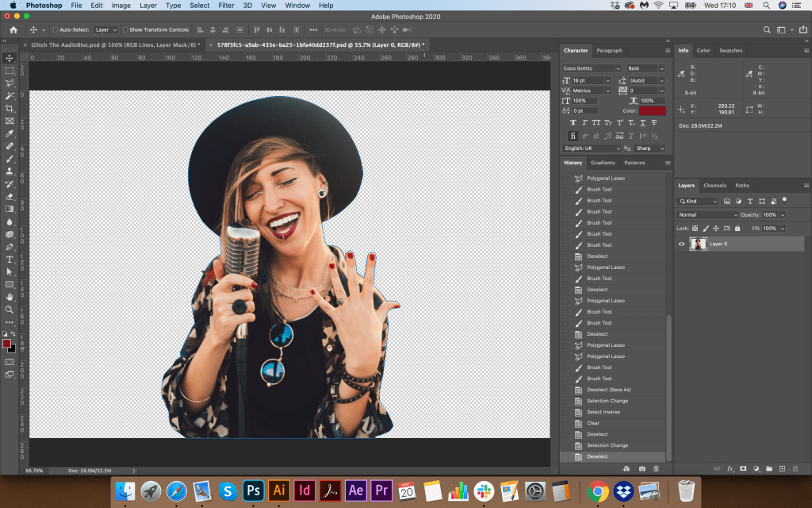Select the Hand tool
This screenshot has width=812, height=508.
pos(10,297)
